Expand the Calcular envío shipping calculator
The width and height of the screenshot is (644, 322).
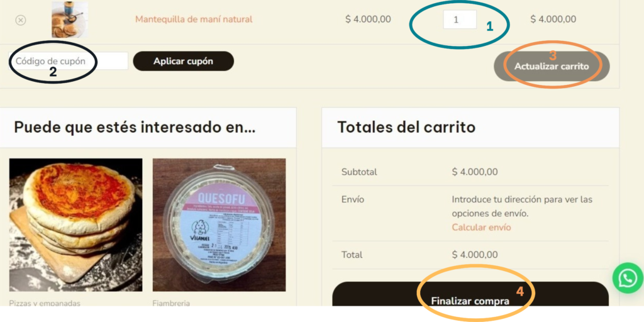[x=481, y=227]
